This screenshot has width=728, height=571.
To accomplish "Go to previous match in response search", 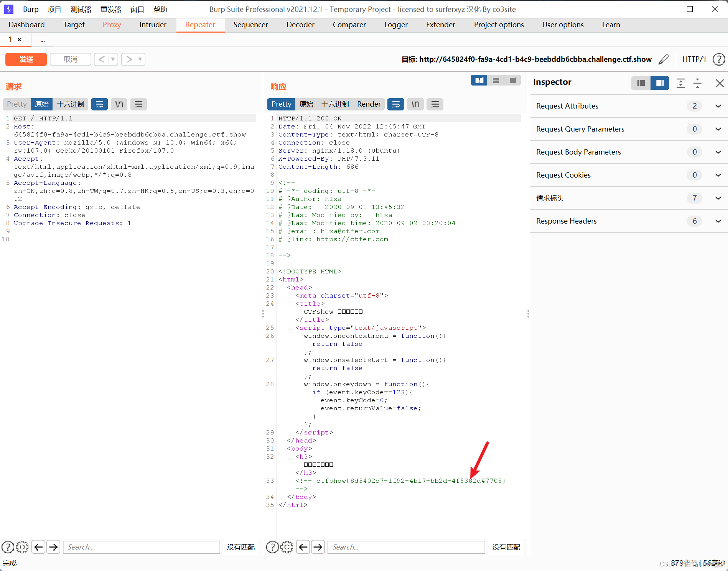I will 303,547.
